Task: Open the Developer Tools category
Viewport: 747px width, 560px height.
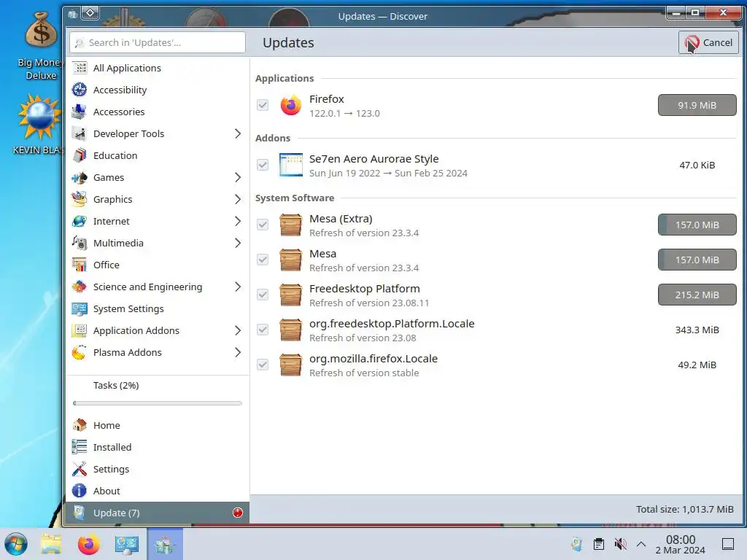Action: [158, 134]
